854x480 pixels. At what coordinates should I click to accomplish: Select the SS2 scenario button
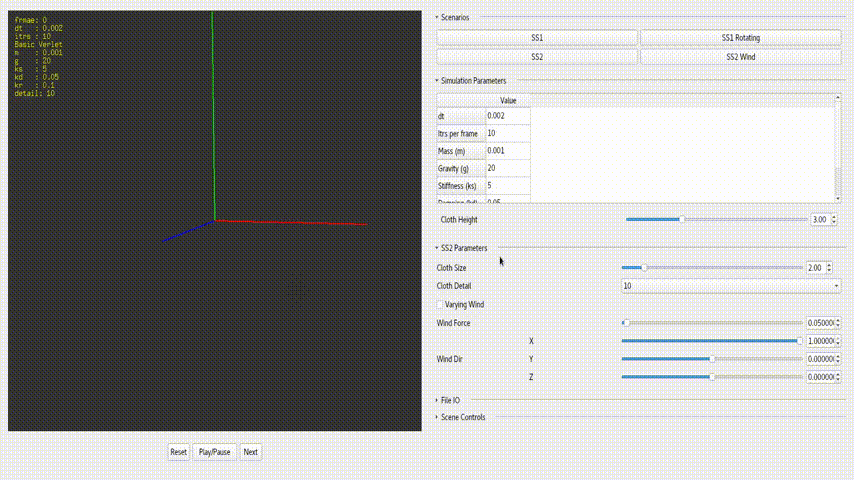537,57
